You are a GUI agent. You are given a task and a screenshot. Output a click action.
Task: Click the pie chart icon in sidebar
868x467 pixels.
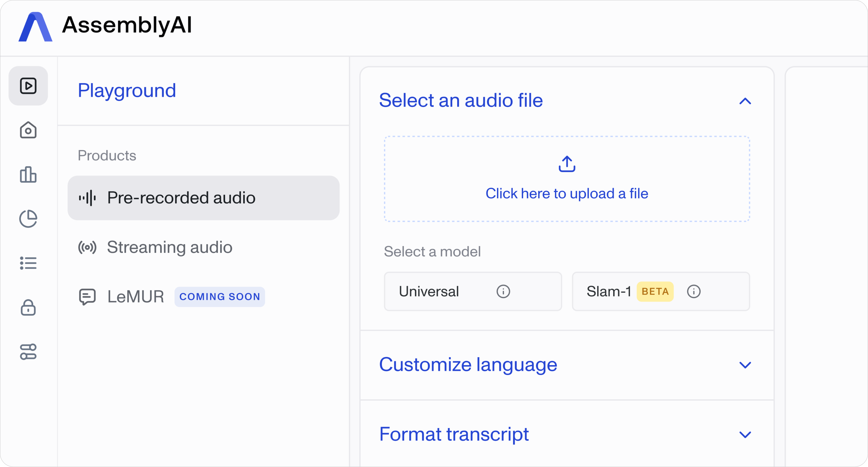(28, 219)
